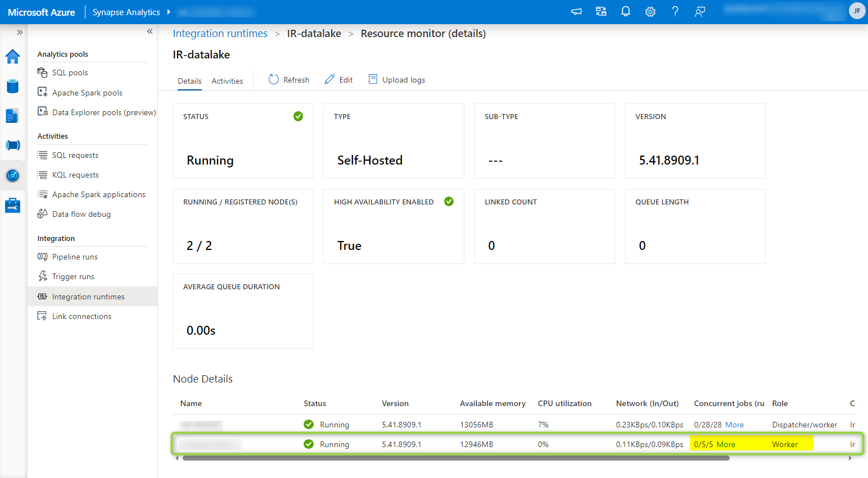868x478 pixels.
Task: Click the horizontal scrollbar of Node Details
Action: (x=456, y=458)
